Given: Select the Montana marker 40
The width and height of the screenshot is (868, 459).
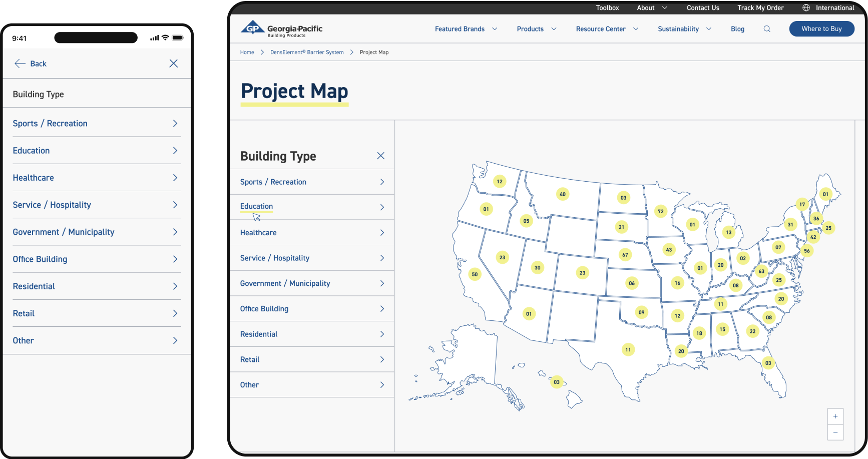Looking at the screenshot, I should [563, 194].
